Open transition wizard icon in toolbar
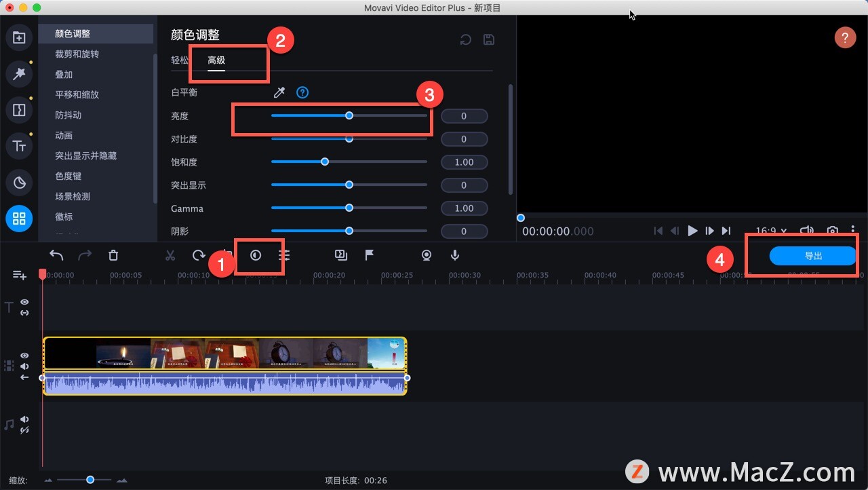The height and width of the screenshot is (490, 868). point(340,255)
